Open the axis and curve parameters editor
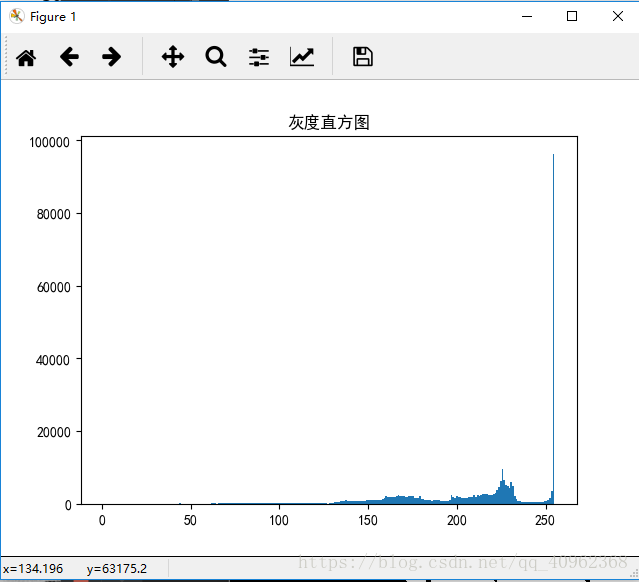Screen dimensions: 639x582 302,57
